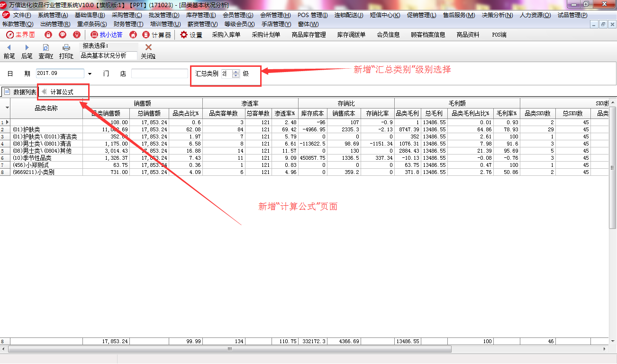617x364 pixels.
Task: Open the 日期 date dropdown arrow
Action: click(90, 74)
